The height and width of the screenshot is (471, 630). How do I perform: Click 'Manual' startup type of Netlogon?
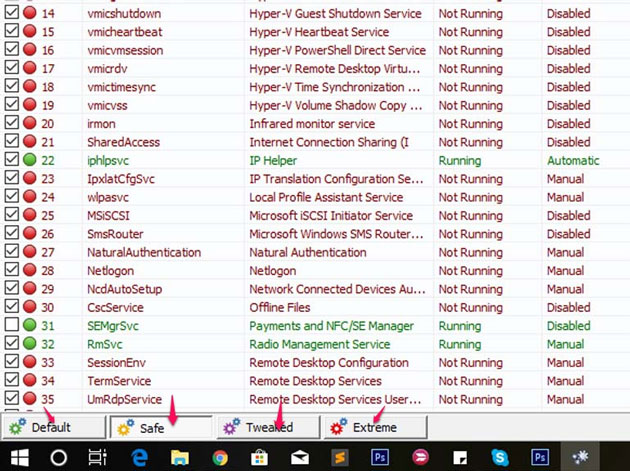point(565,271)
